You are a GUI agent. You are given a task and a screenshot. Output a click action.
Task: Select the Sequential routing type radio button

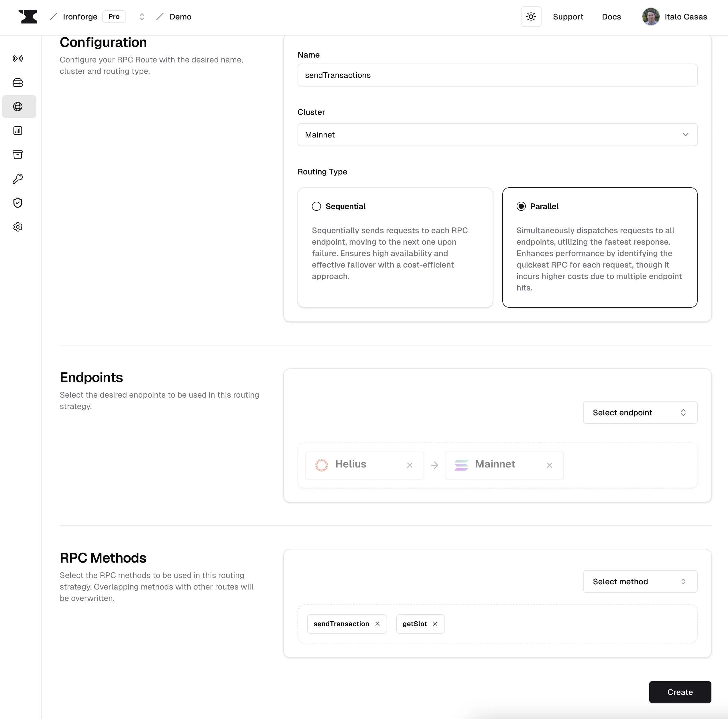pyautogui.click(x=317, y=206)
